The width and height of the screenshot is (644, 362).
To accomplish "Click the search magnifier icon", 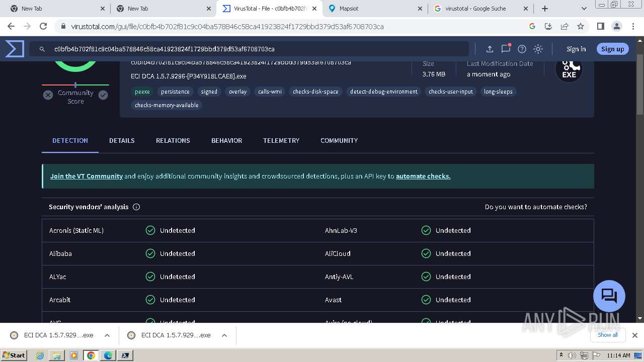I will click(41, 49).
